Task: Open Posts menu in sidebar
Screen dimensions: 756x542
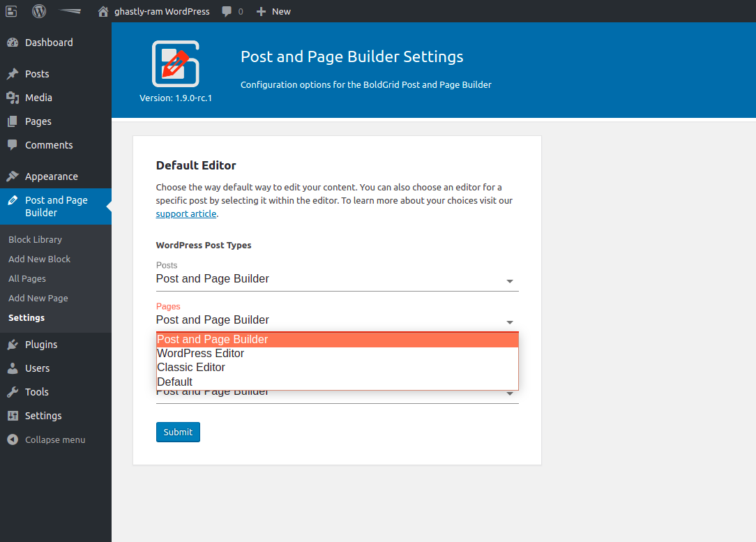Action: tap(37, 74)
